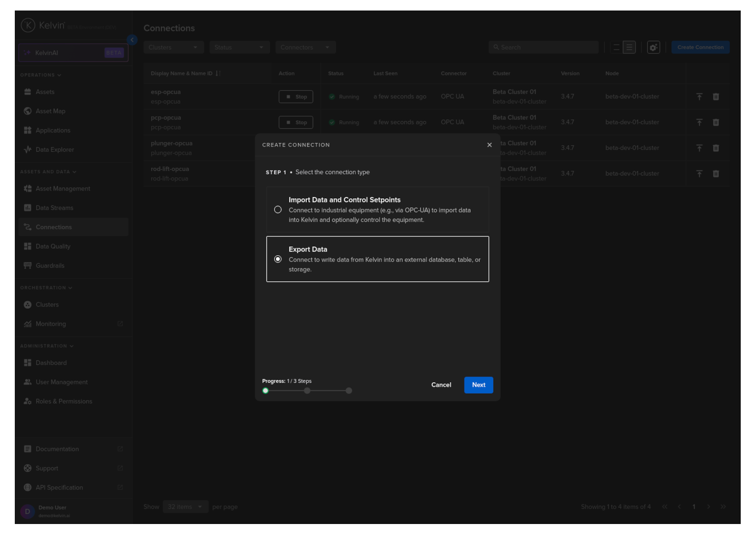Collapse the sidebar with the arrow icon

[132, 40]
